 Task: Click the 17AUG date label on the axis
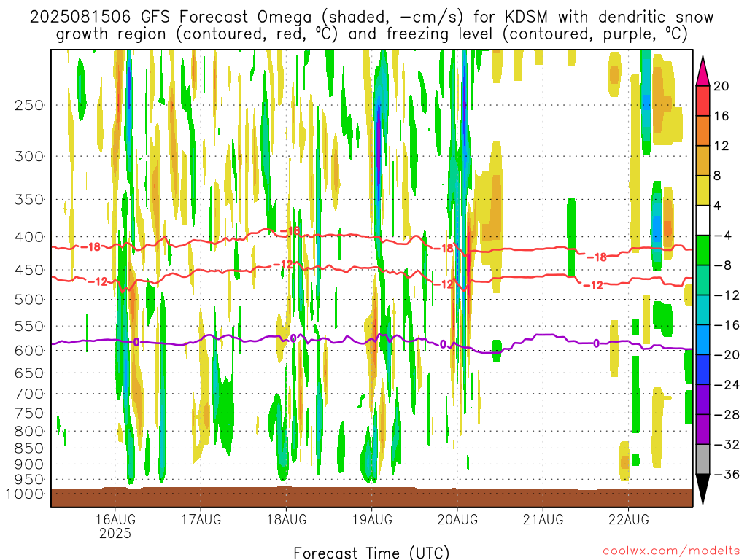(201, 519)
